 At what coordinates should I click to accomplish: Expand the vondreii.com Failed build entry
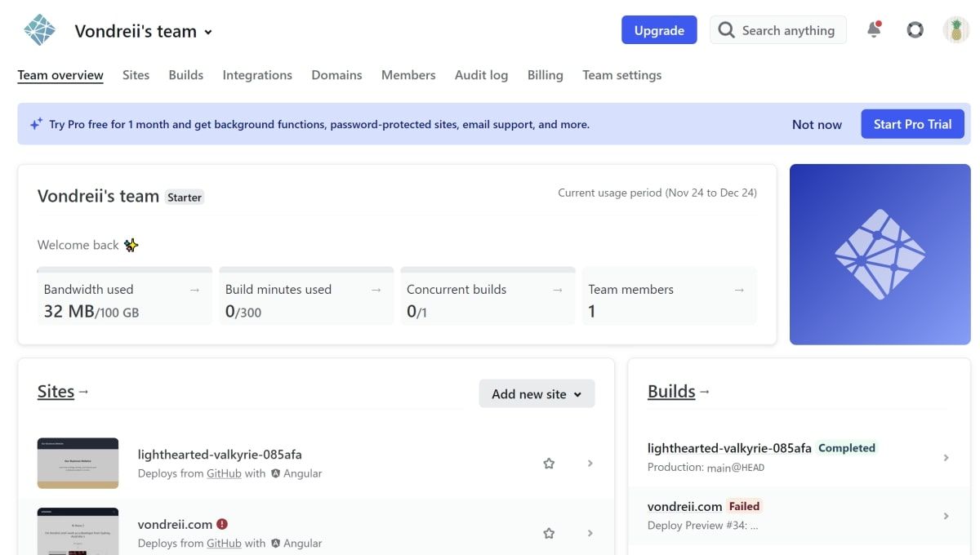[x=947, y=516]
